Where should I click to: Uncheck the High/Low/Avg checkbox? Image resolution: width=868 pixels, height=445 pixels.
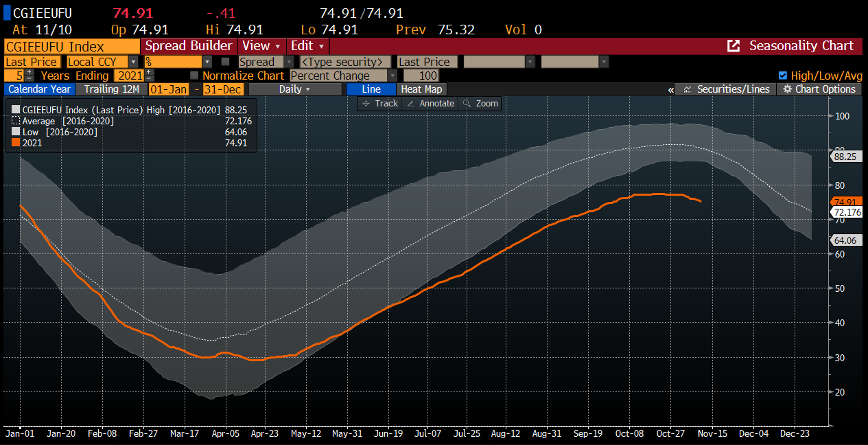point(783,76)
